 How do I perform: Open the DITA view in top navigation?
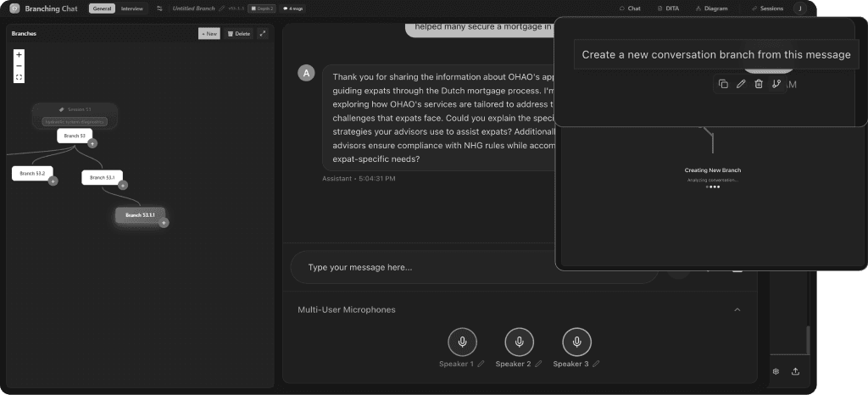click(x=668, y=8)
